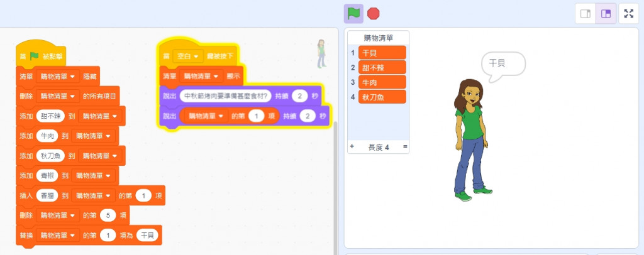Open list dropdown in item-of reporter block
644x255 pixels.
[x=206, y=116]
